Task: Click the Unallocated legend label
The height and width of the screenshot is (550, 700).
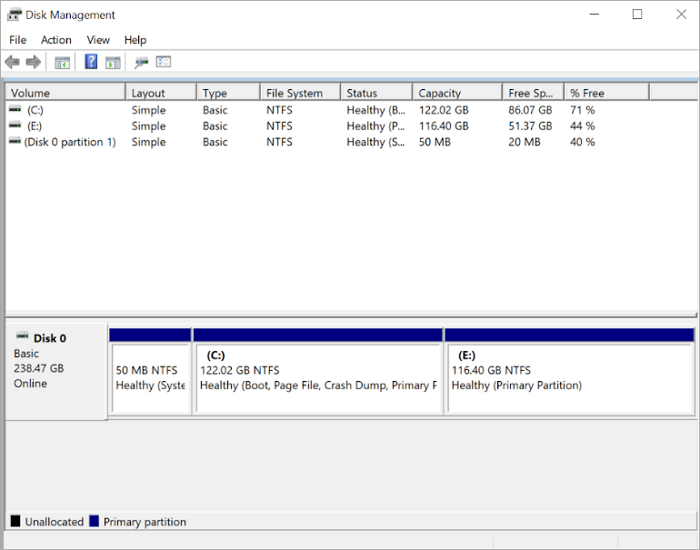Action: coord(54,522)
